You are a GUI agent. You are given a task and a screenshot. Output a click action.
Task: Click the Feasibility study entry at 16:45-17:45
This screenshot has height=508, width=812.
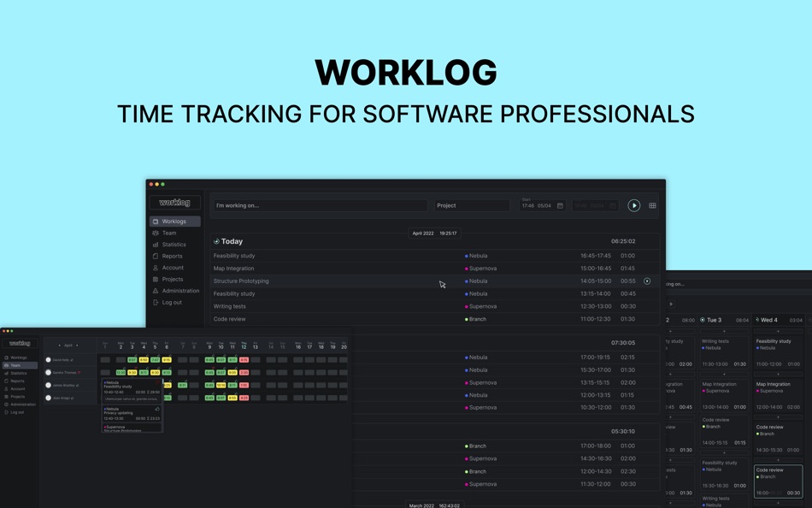coord(435,256)
